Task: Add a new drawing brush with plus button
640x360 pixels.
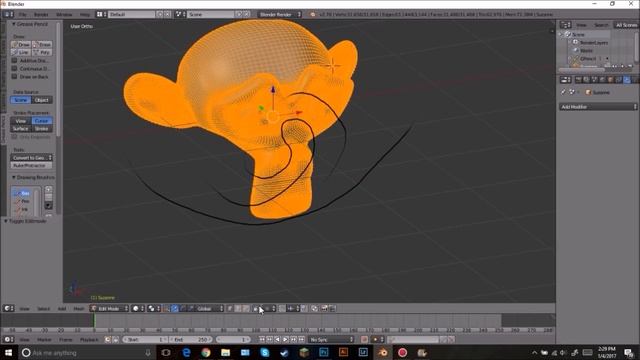Action: [x=49, y=189]
